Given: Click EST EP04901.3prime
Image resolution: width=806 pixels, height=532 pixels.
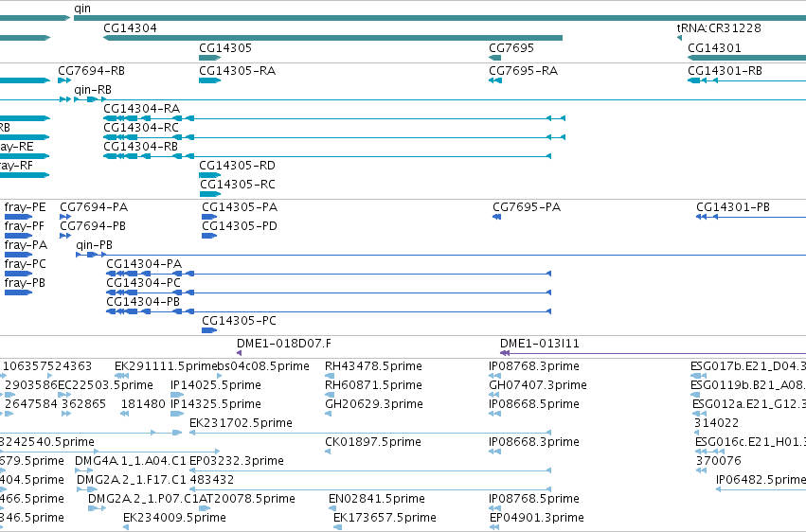Looking at the screenshot, I should pos(494,527).
